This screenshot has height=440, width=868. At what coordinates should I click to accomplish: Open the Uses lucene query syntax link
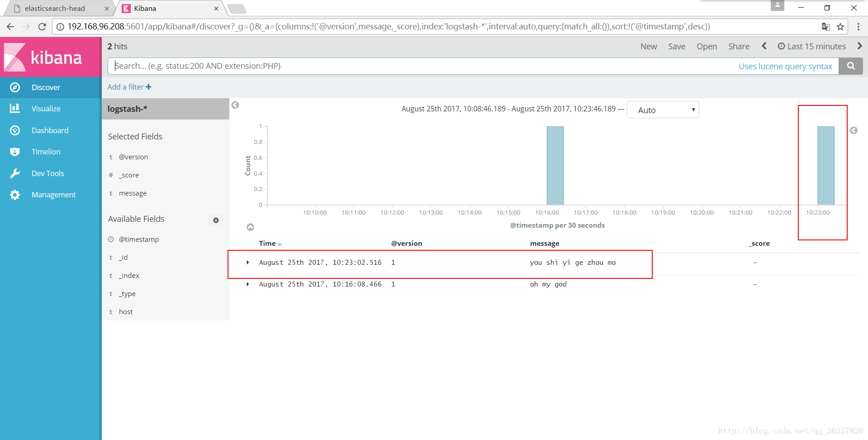(785, 66)
